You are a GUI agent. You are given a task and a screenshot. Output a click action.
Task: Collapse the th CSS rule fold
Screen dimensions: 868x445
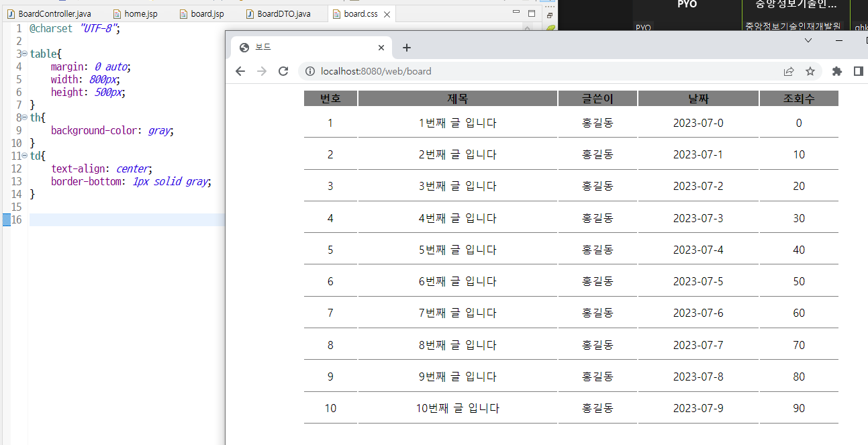(24, 117)
